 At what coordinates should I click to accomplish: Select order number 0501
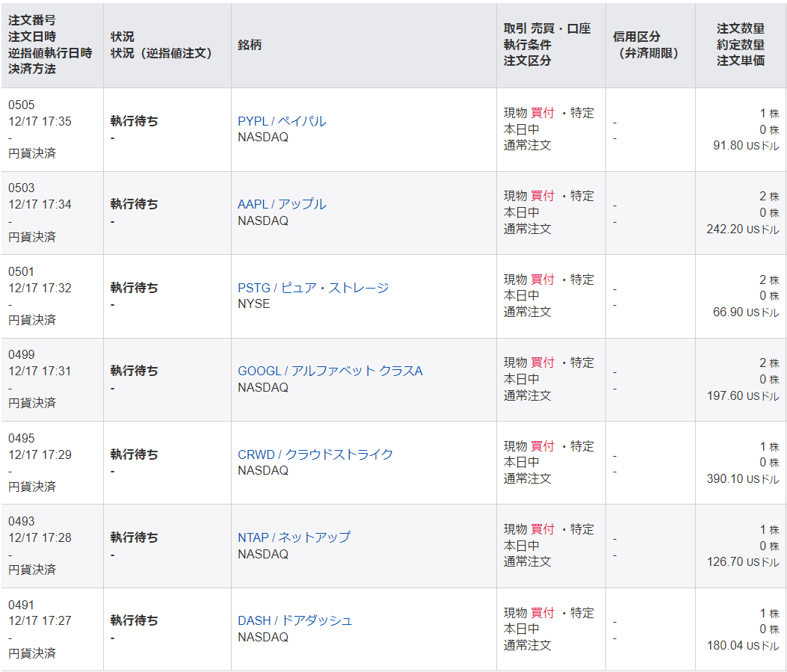pos(22,271)
